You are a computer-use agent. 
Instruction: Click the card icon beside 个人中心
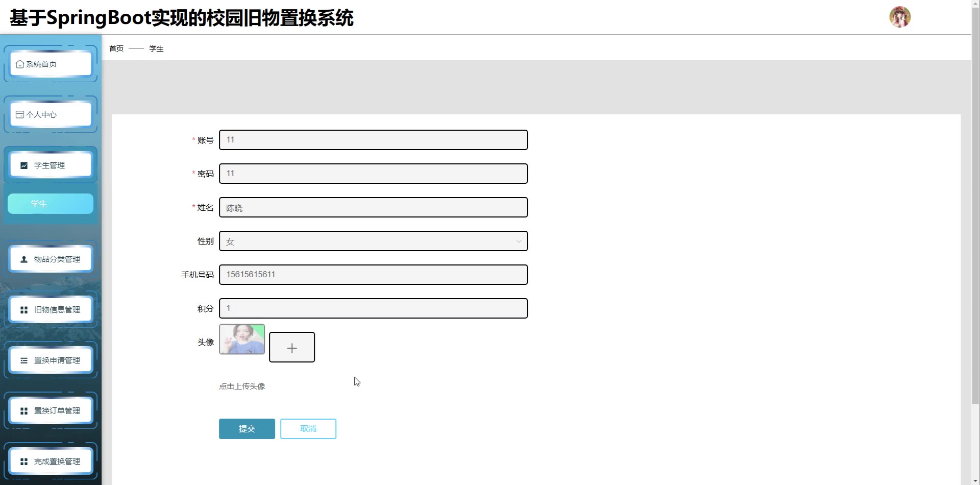pyautogui.click(x=20, y=115)
